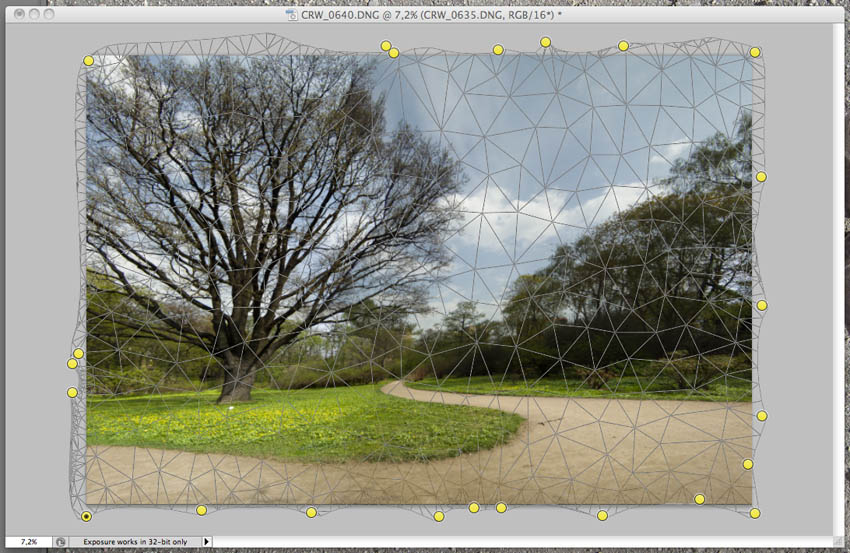Viewport: 850px width, 553px height.
Task: Select left pin of the touching top-edge pair
Action: coord(385,45)
